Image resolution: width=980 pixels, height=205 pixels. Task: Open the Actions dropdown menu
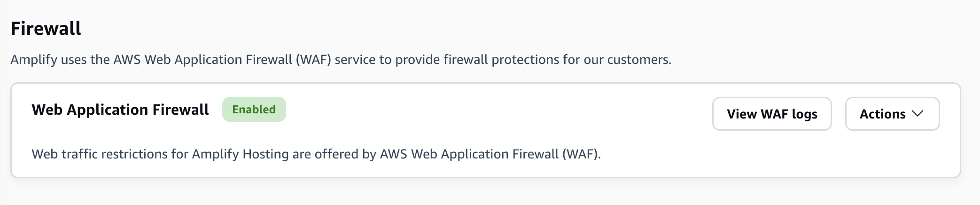892,114
